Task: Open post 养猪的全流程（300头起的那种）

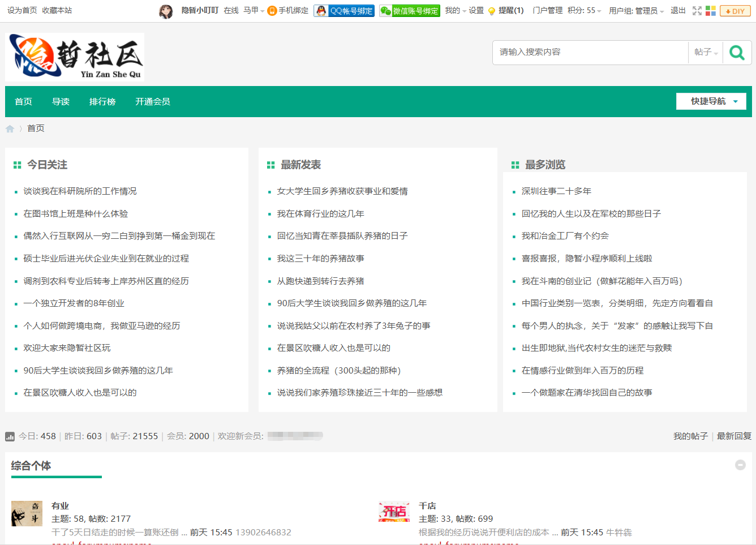Action: pos(340,371)
